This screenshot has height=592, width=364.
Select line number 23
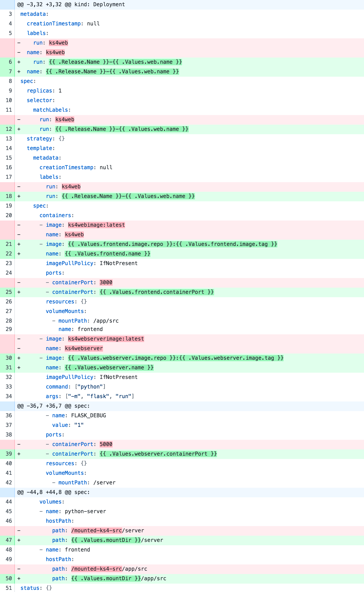click(x=9, y=263)
